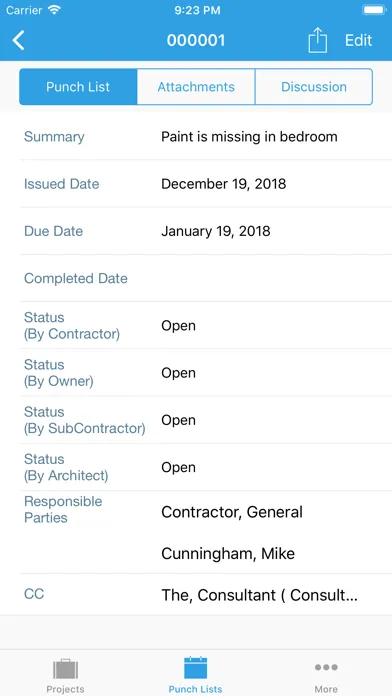The image size is (392, 696).
Task: Open the Projects briefcase icon
Action: [x=65, y=669]
